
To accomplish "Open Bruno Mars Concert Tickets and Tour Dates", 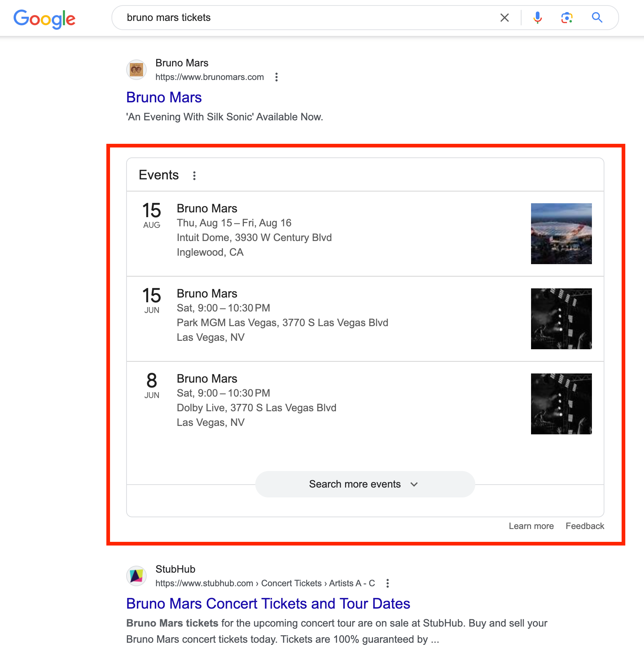I will (x=268, y=604).
